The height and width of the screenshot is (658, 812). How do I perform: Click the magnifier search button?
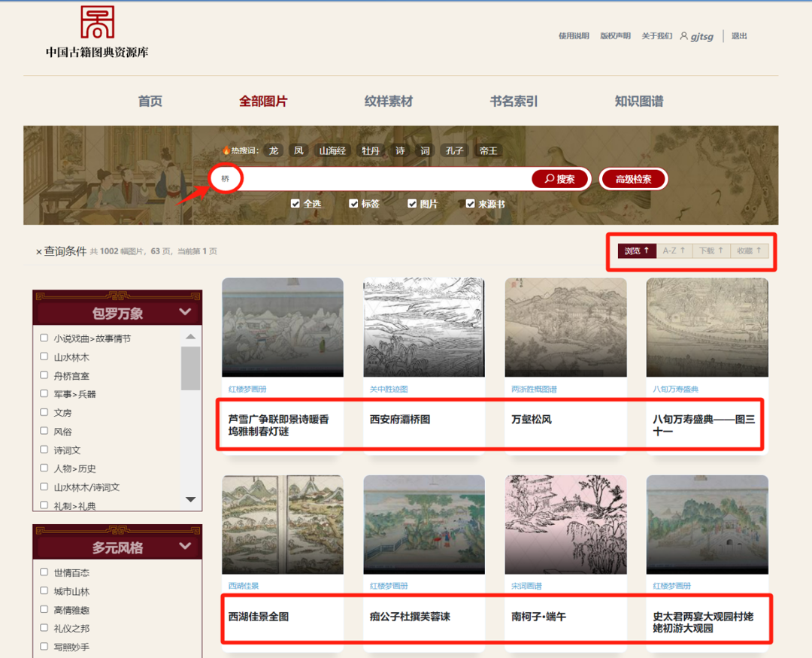(x=560, y=179)
